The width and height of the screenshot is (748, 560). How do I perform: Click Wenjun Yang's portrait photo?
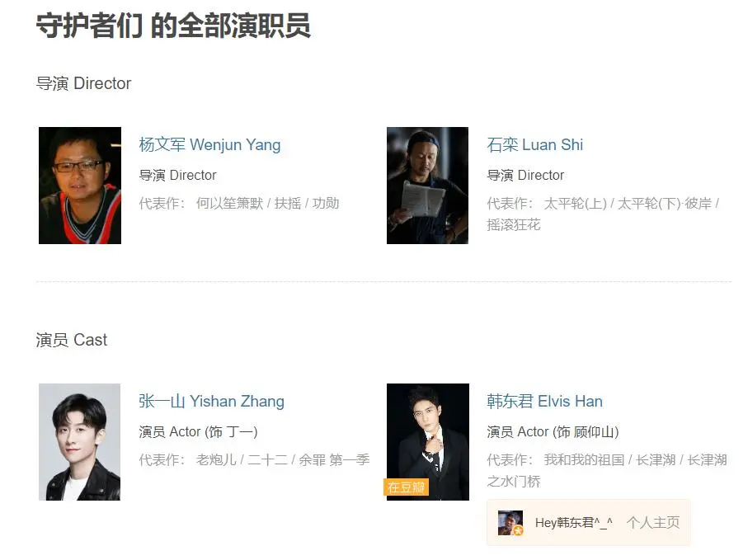click(80, 185)
